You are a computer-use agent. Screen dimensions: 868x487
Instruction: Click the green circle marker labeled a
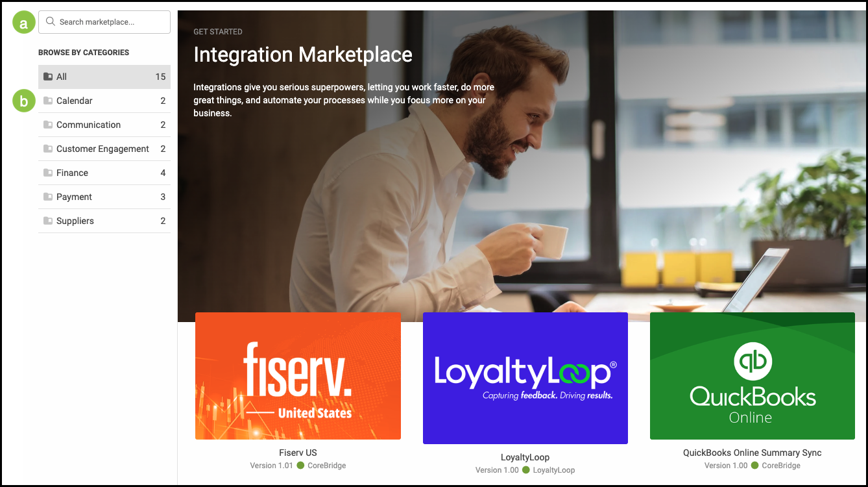(24, 24)
